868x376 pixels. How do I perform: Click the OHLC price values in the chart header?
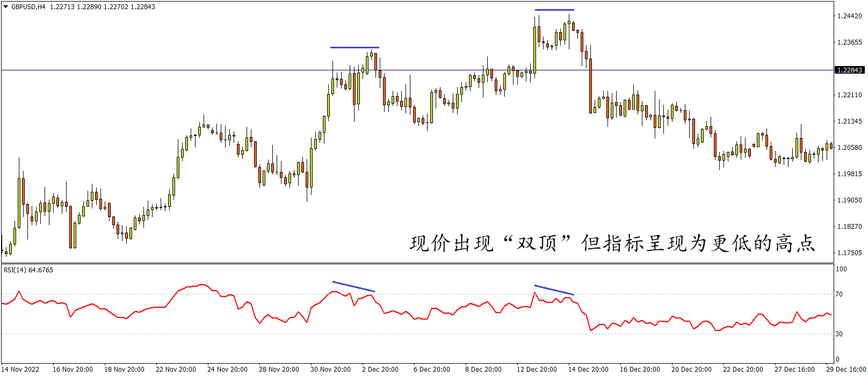102,7
